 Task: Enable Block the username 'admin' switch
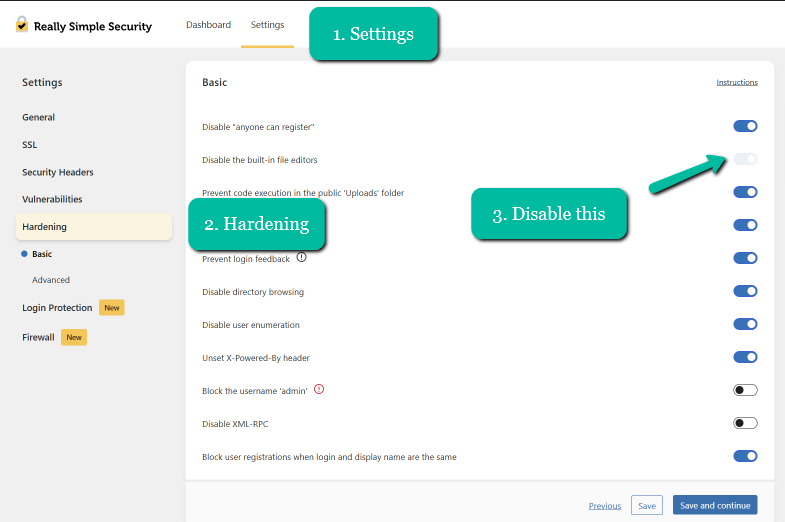pos(745,390)
